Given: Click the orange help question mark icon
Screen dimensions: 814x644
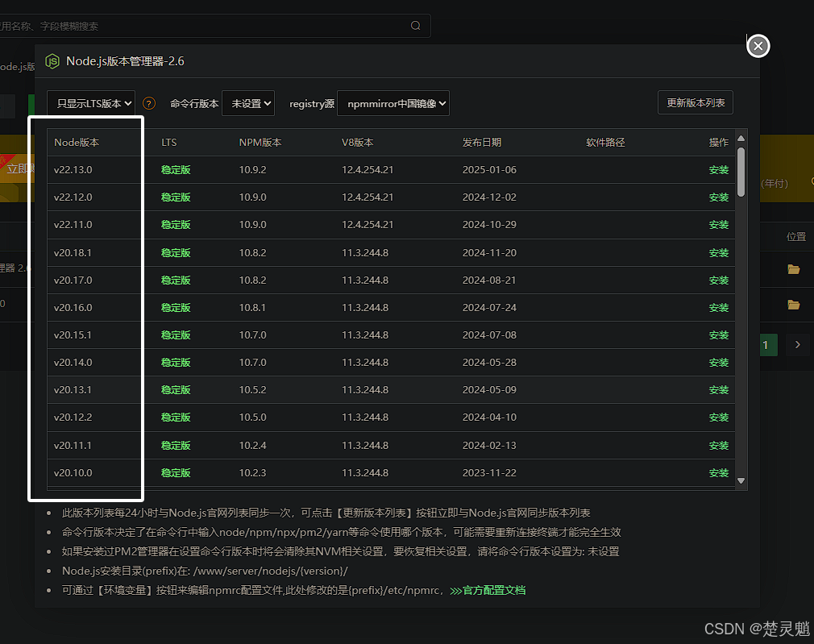Looking at the screenshot, I should tap(149, 103).
